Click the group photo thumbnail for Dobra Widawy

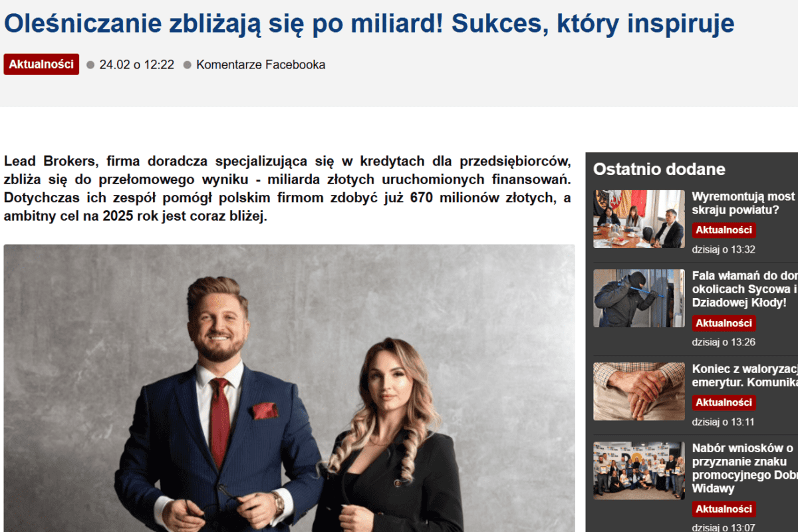(639, 470)
